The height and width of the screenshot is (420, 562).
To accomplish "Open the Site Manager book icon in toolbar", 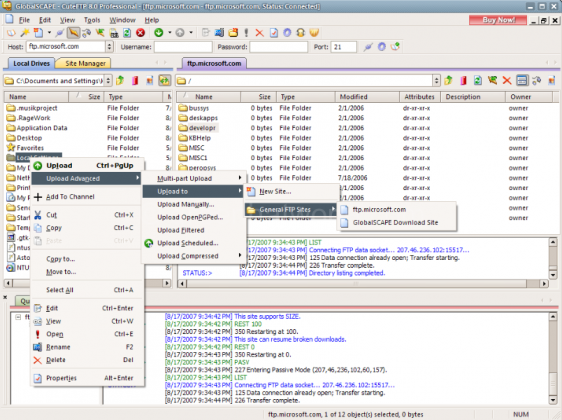I will [11, 33].
